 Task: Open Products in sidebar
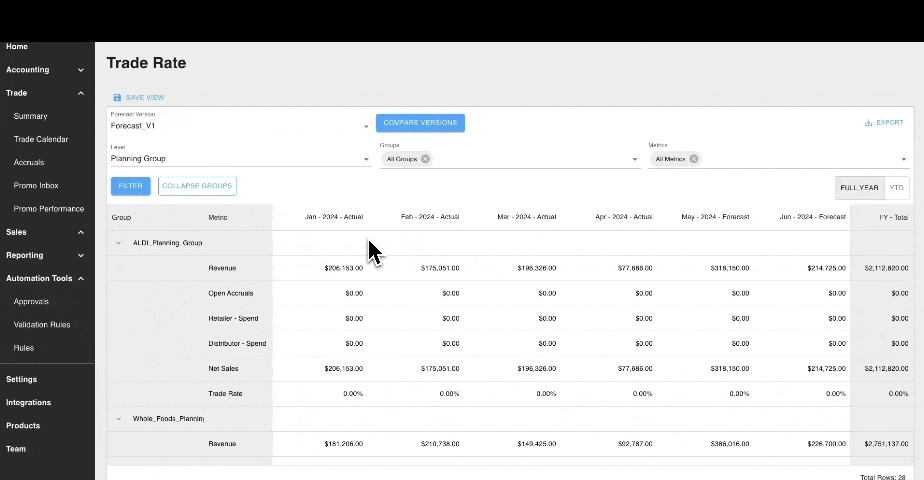23,426
